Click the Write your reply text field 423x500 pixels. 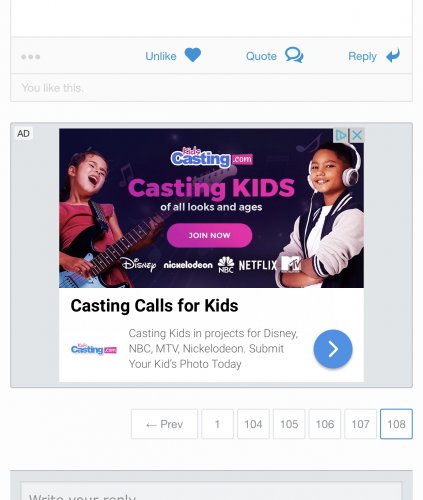pyautogui.click(x=211, y=491)
